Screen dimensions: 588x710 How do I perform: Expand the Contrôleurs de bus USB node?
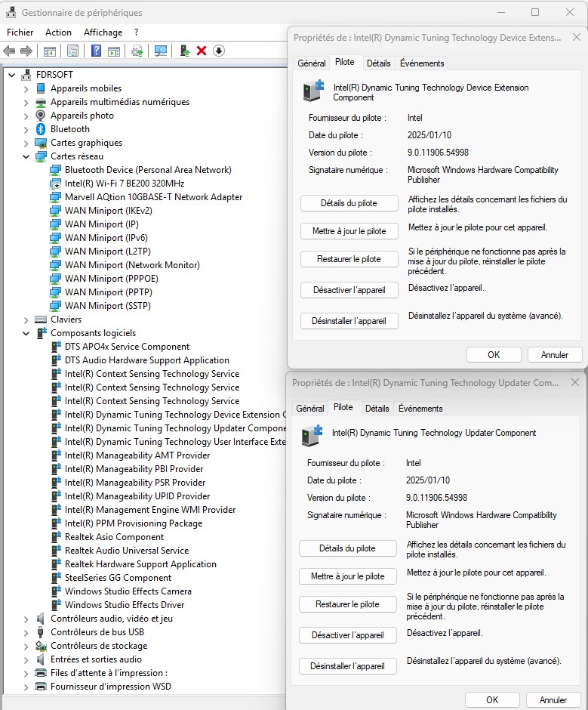(x=26, y=632)
